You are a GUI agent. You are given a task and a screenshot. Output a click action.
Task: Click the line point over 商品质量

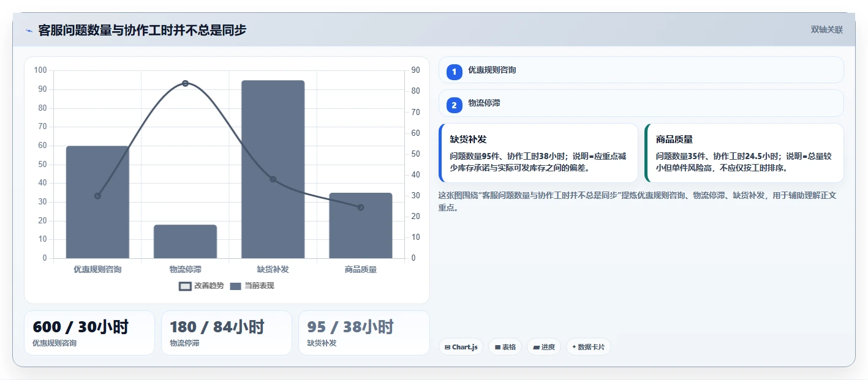pos(361,207)
